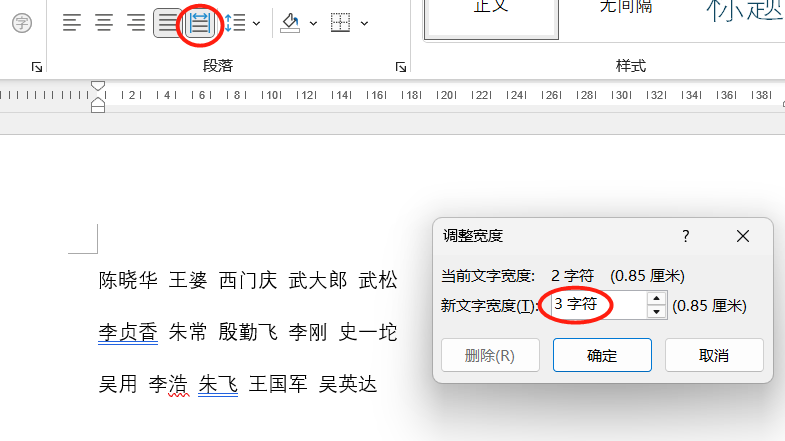Click the horizontal ruler at mark 20
The width and height of the screenshot is (785, 441).
click(447, 95)
